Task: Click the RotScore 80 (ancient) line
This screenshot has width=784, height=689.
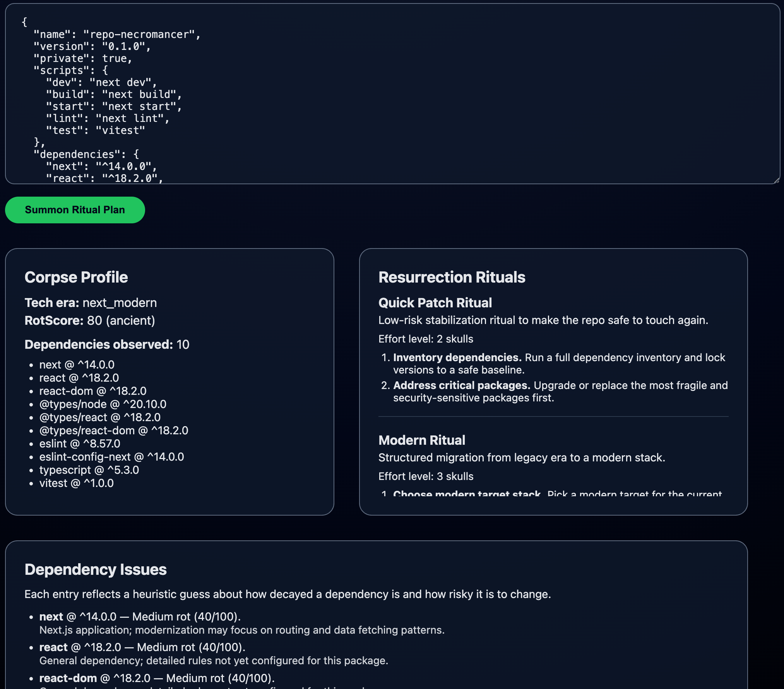Action: pos(90,321)
